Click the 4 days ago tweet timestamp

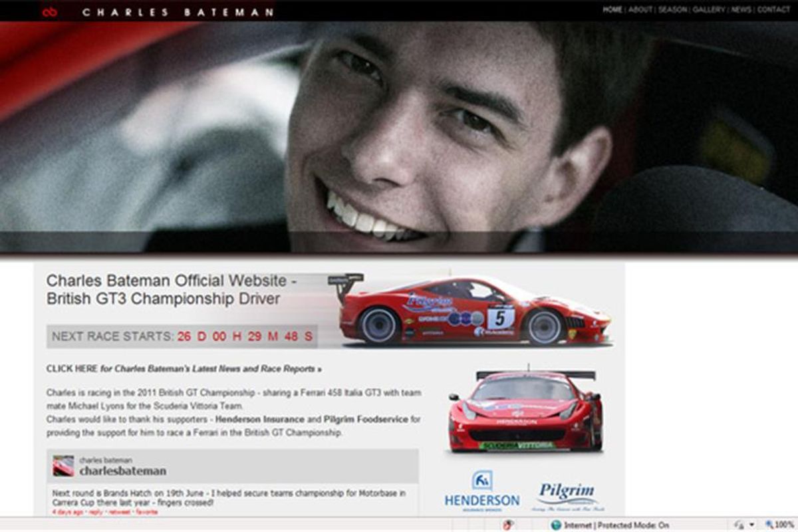coord(66,512)
